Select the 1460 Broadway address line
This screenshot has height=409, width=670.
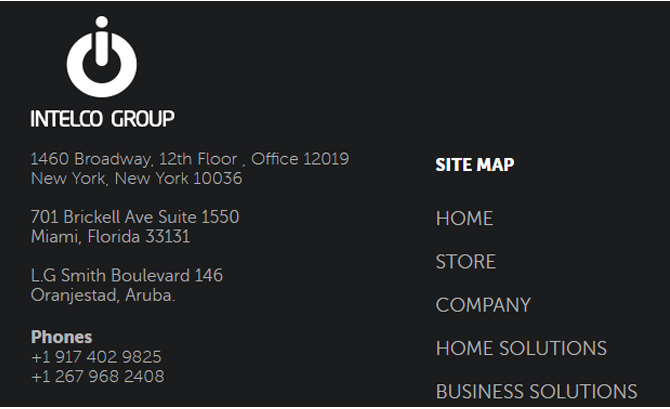click(190, 159)
